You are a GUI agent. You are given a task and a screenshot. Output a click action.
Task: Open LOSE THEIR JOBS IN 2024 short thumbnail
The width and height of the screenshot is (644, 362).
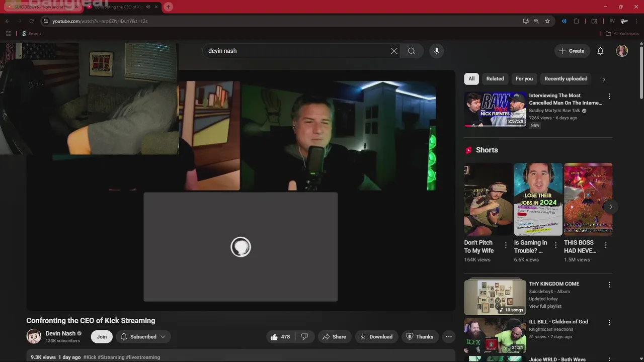coord(538,199)
